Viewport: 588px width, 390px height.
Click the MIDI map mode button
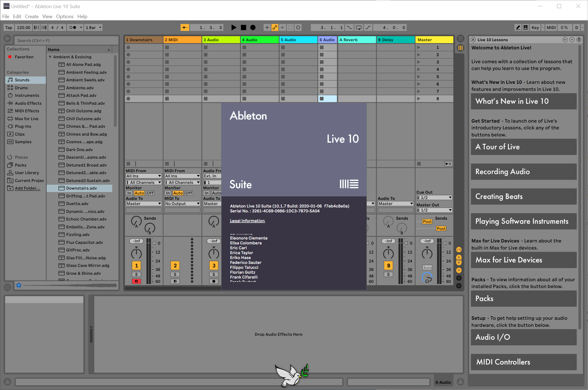coord(551,27)
